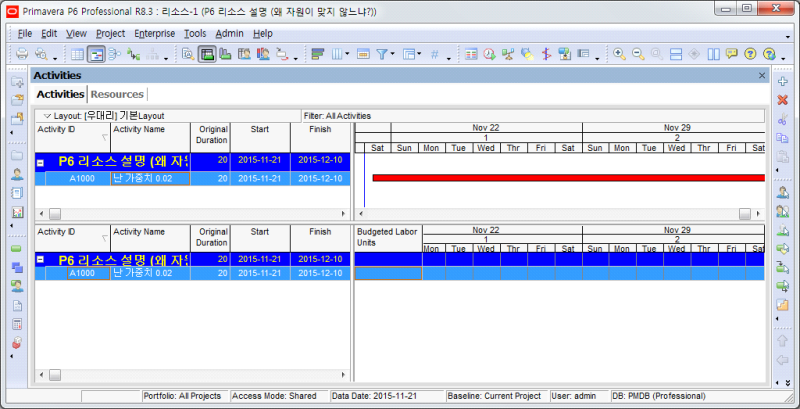Click the top Gantt chart horizontal scroll thumb

[x=745, y=214]
